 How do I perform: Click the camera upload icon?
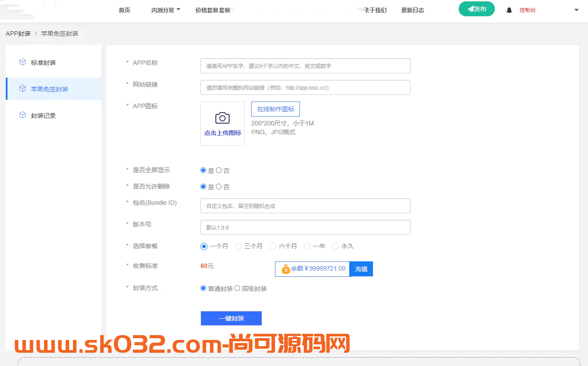[x=222, y=118]
